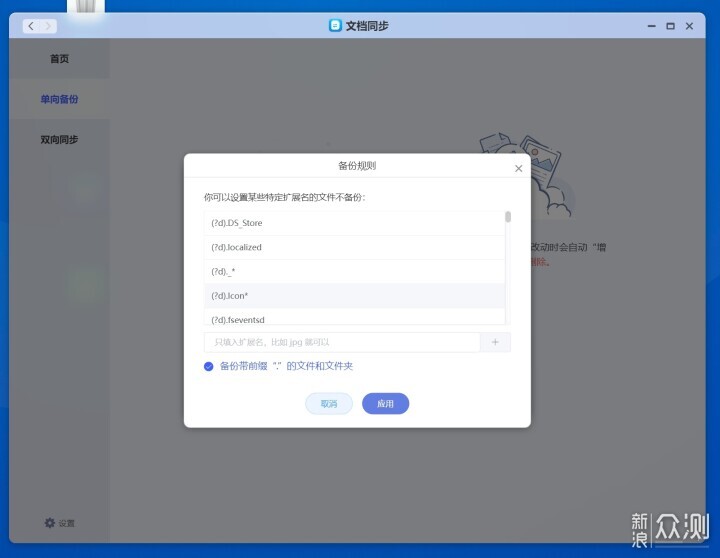
Task: Close the 备份规则 dialog with X
Action: 518,169
